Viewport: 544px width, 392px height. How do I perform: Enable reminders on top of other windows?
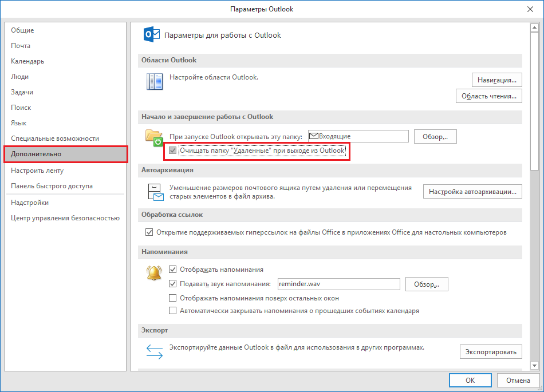tap(172, 298)
